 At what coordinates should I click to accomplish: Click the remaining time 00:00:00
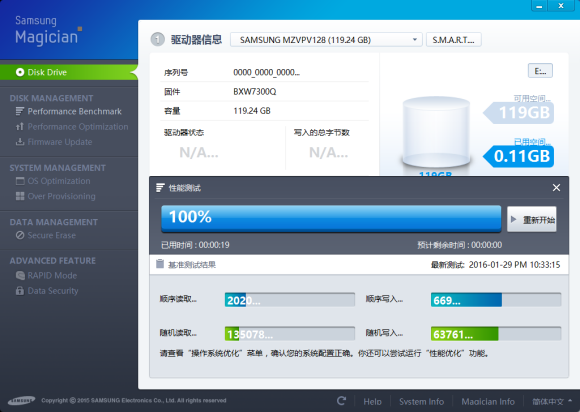click(x=486, y=245)
